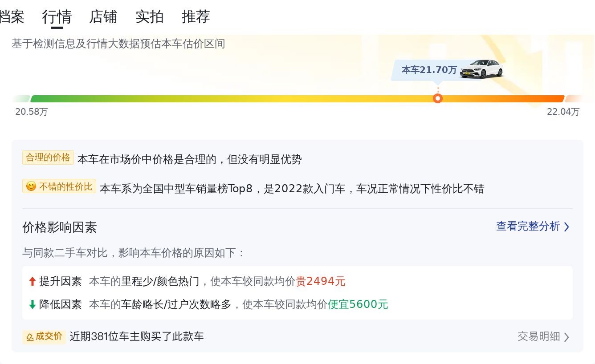Click the green down arrow 降低因素 icon

(x=32, y=305)
